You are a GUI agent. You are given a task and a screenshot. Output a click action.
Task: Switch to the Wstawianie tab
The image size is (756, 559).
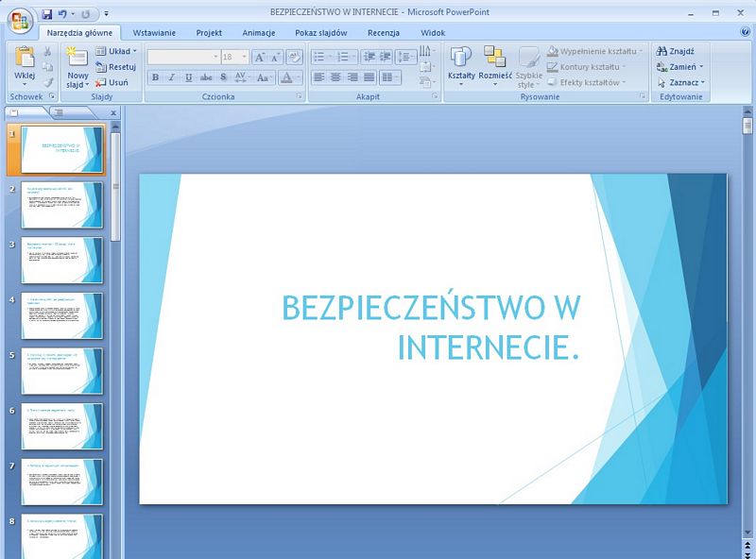153,32
